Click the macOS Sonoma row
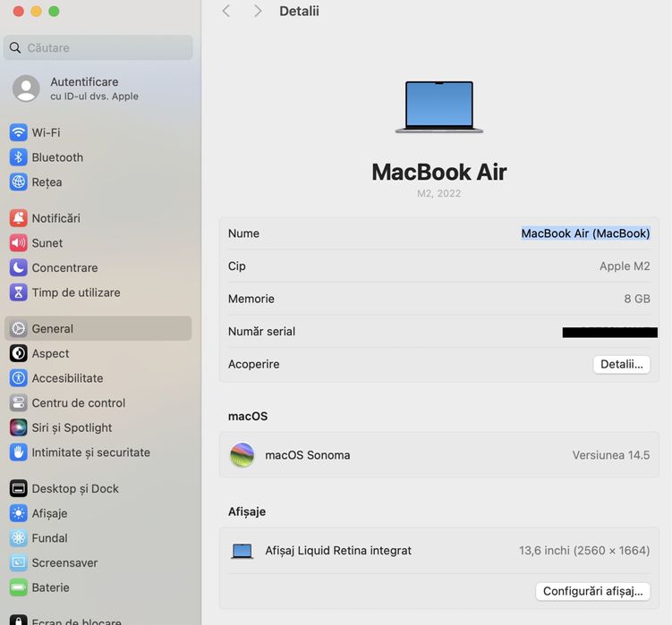Image resolution: width=672 pixels, height=625 pixels. 439,455
